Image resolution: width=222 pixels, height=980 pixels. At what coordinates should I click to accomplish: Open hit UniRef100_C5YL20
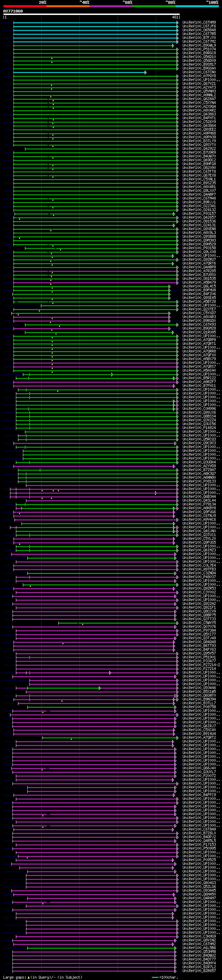pyautogui.click(x=199, y=538)
